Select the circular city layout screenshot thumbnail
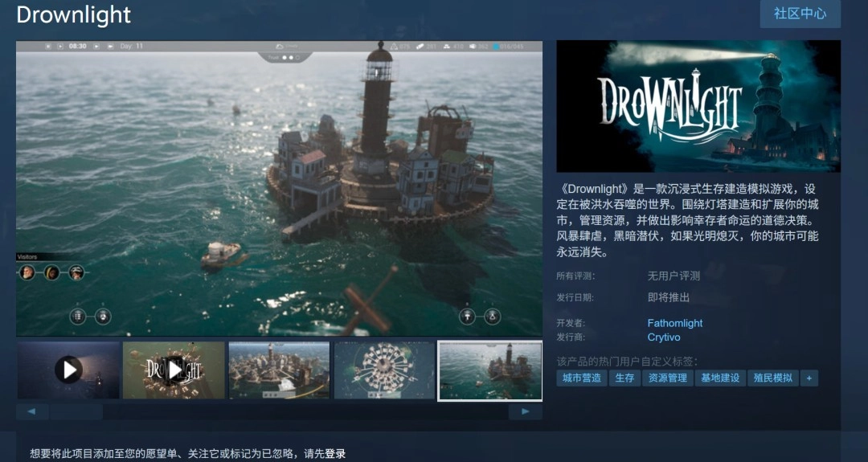Screen dimensions: 868x462 tap(384, 370)
